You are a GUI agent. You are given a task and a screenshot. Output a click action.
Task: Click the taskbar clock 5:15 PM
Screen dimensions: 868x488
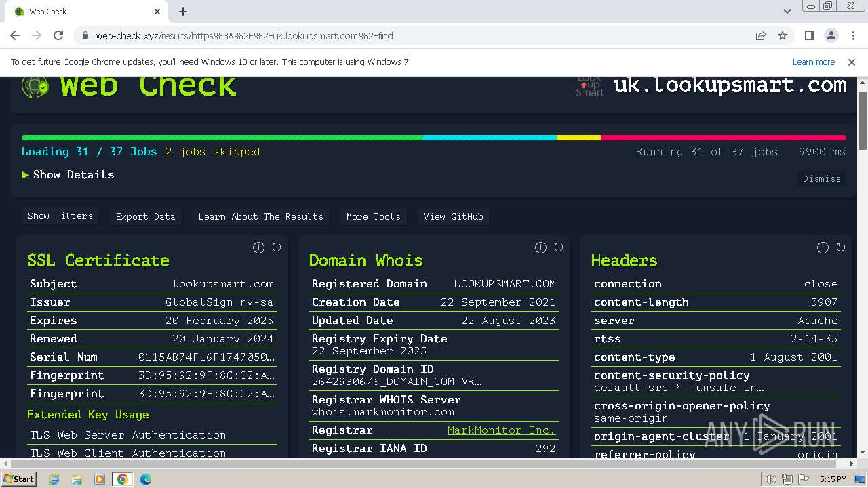pos(833,479)
